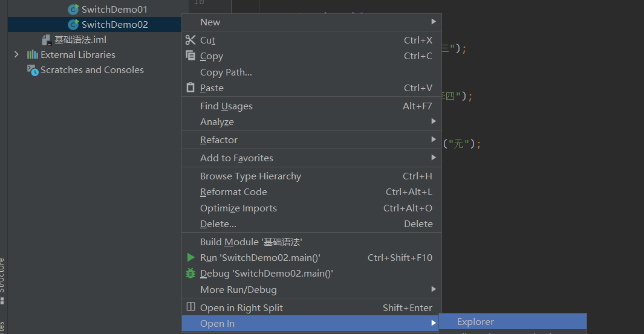Select Find Usages from context menu
This screenshot has height=334, width=644.
pyautogui.click(x=226, y=106)
